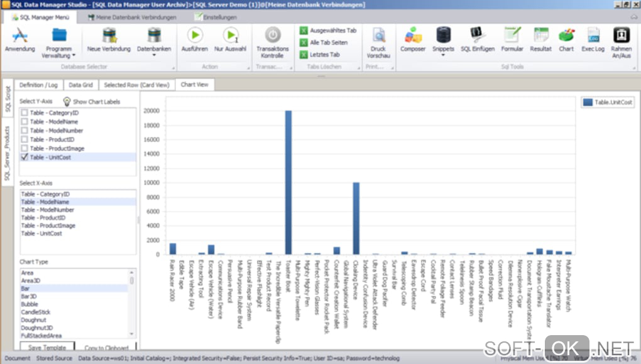Check Table - ProductImage Y-axis checkbox
The image size is (641, 364).
25,149
